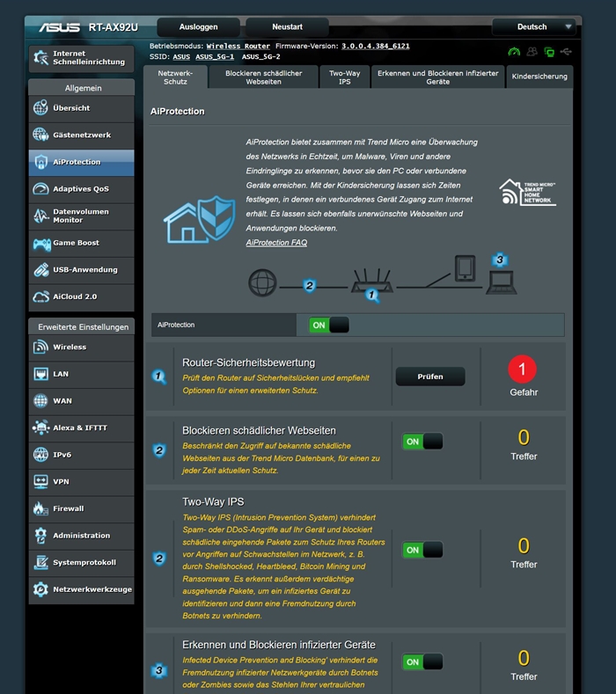
Task: Switch to Kindersicherung tab
Action: click(539, 77)
